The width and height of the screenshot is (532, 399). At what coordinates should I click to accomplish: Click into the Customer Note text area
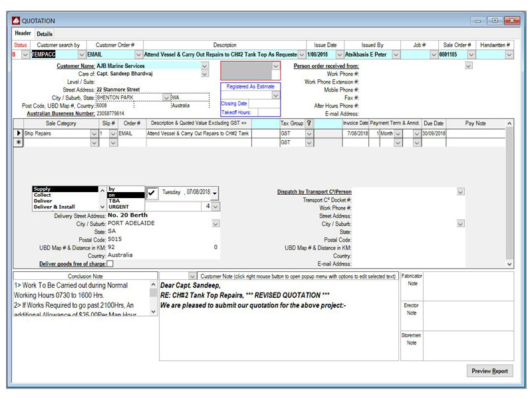pyautogui.click(x=279, y=321)
